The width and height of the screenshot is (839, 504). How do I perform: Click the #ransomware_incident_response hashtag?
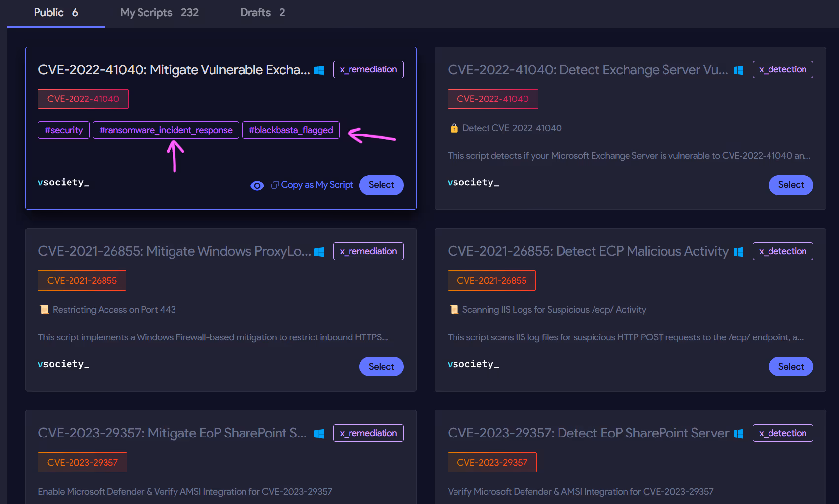click(x=166, y=130)
